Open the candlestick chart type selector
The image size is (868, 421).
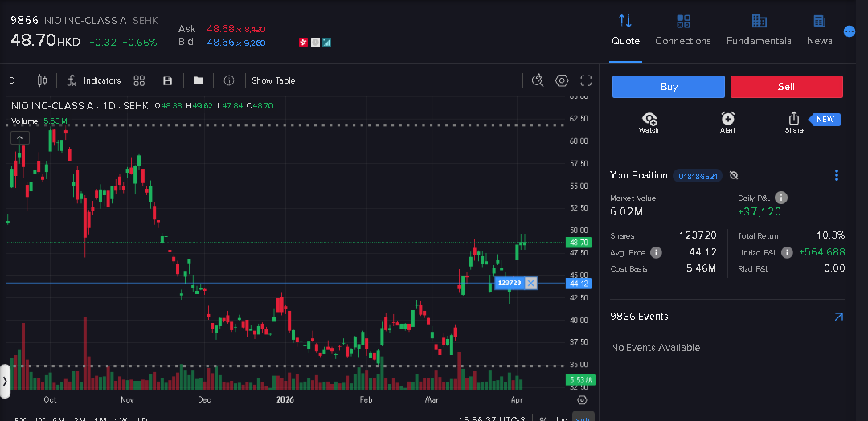[42, 81]
